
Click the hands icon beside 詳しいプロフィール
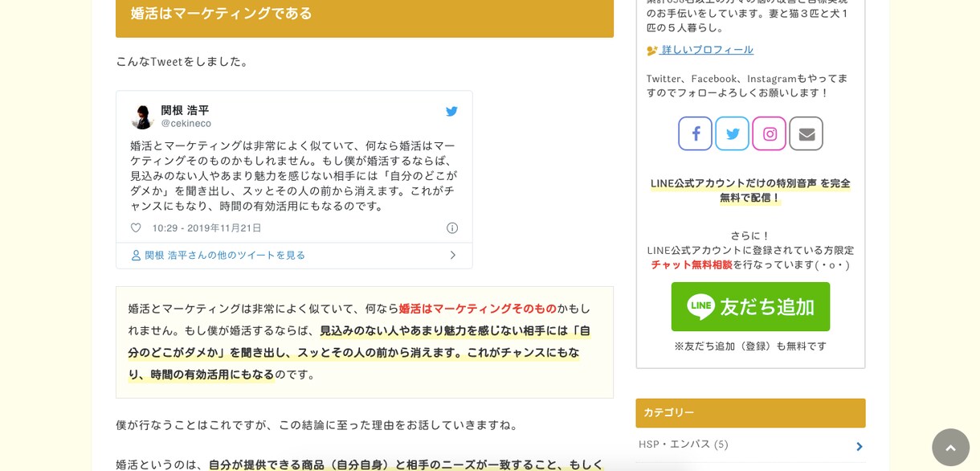point(652,51)
